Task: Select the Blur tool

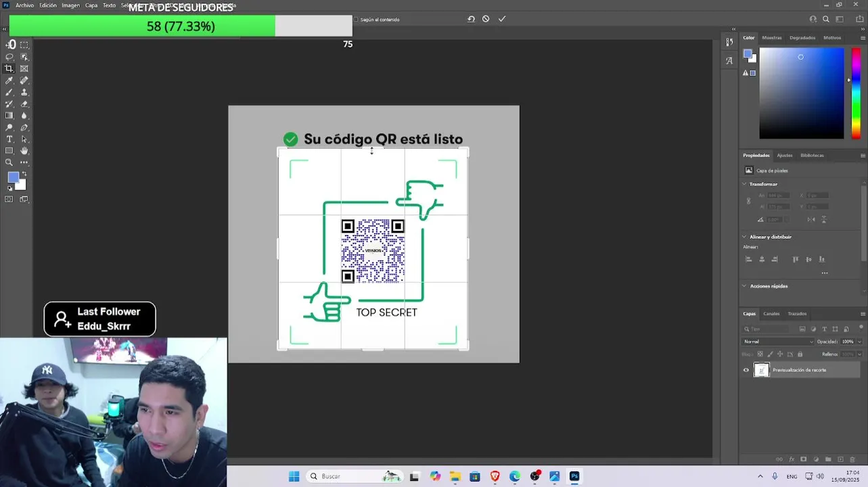Action: click(24, 116)
